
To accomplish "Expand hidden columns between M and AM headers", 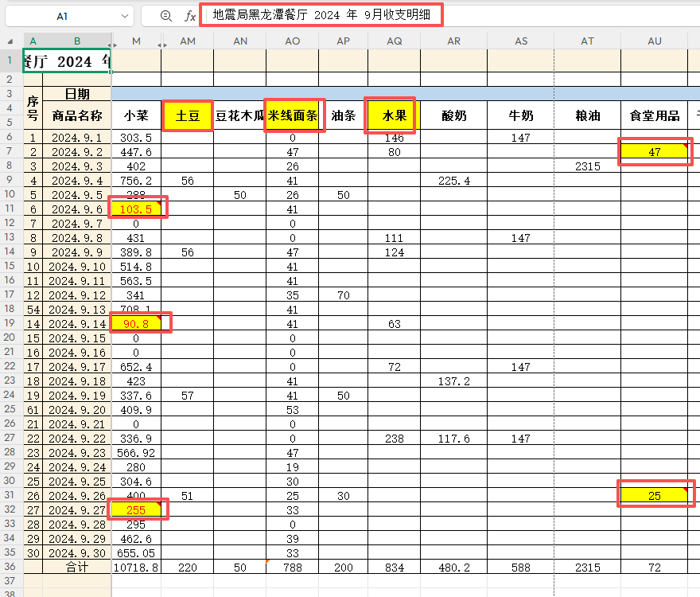I will (x=162, y=41).
